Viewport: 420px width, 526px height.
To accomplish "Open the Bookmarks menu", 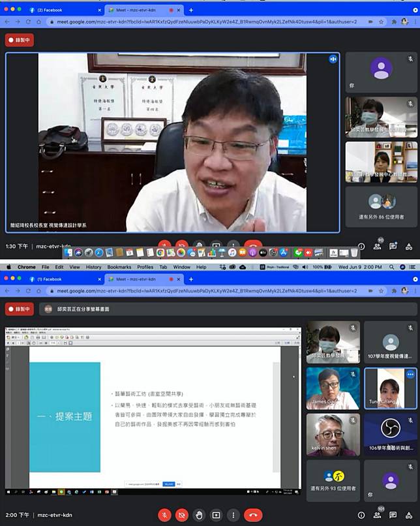I will coord(119,267).
